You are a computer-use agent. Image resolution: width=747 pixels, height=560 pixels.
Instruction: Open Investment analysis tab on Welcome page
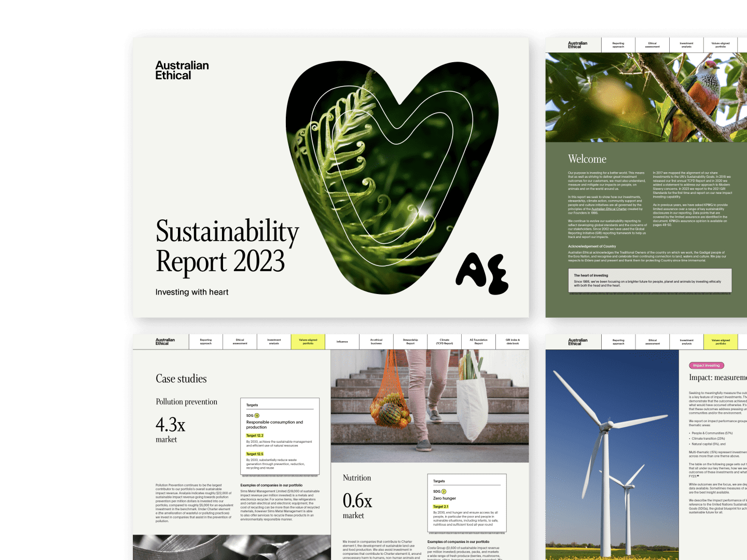click(686, 45)
